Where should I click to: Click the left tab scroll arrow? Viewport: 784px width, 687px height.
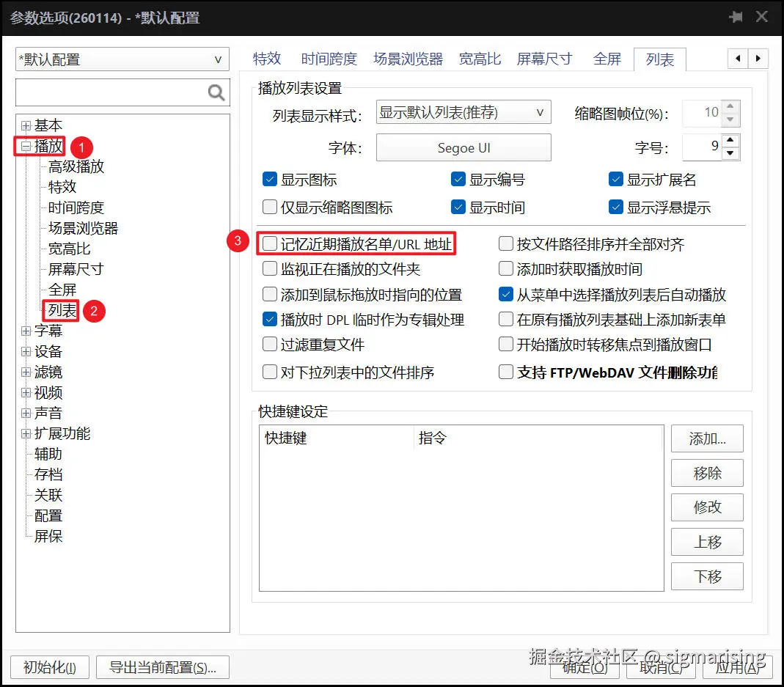pyautogui.click(x=737, y=58)
